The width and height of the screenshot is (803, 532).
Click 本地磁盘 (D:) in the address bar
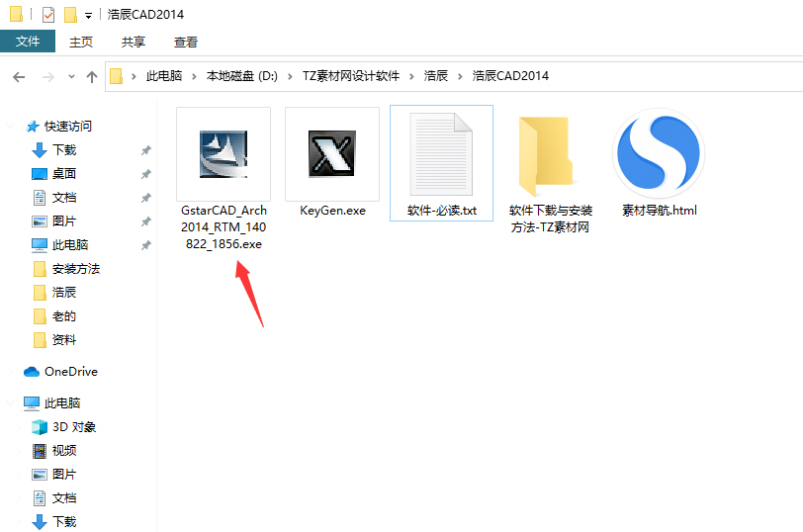click(241, 76)
